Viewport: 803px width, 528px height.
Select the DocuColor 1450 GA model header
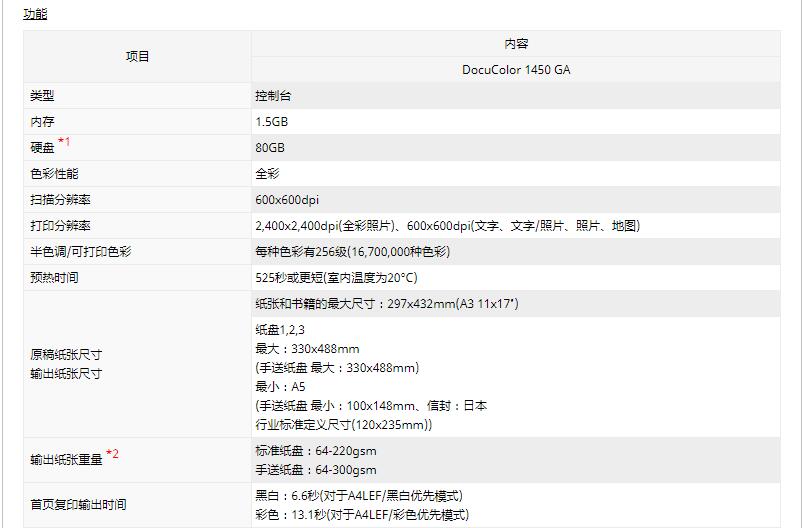pos(516,70)
